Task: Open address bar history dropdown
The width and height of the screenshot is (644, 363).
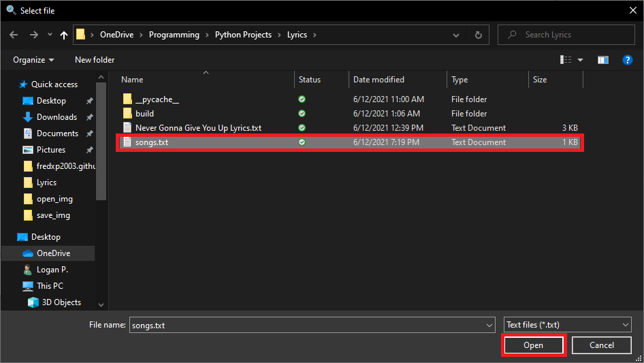Action: point(456,35)
